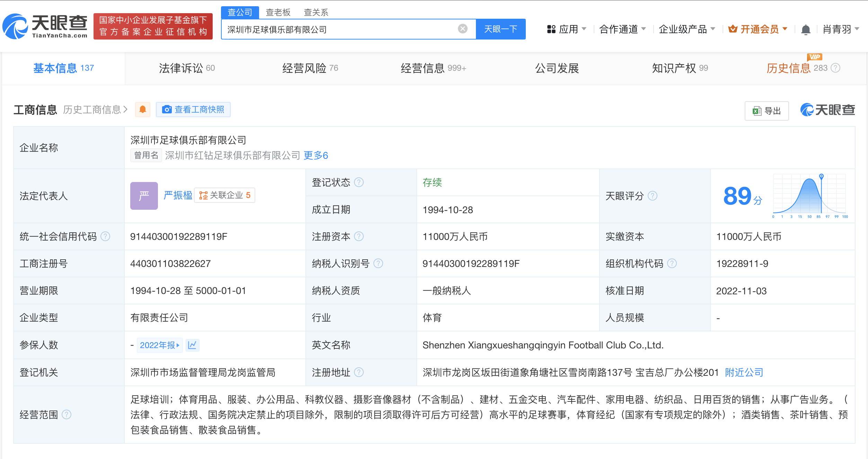
Task: Click organization code 19228911-9
Action: coord(742,263)
